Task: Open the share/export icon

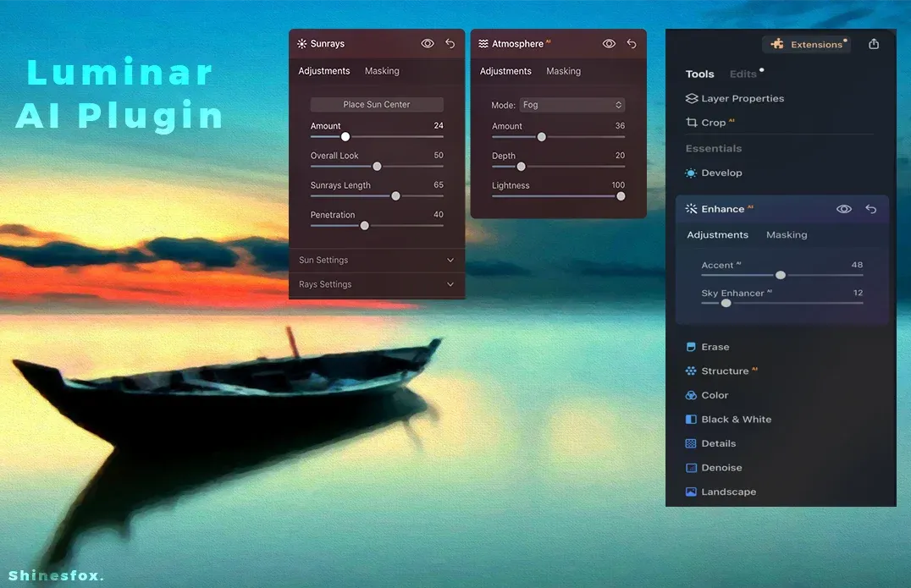Action: pyautogui.click(x=874, y=44)
